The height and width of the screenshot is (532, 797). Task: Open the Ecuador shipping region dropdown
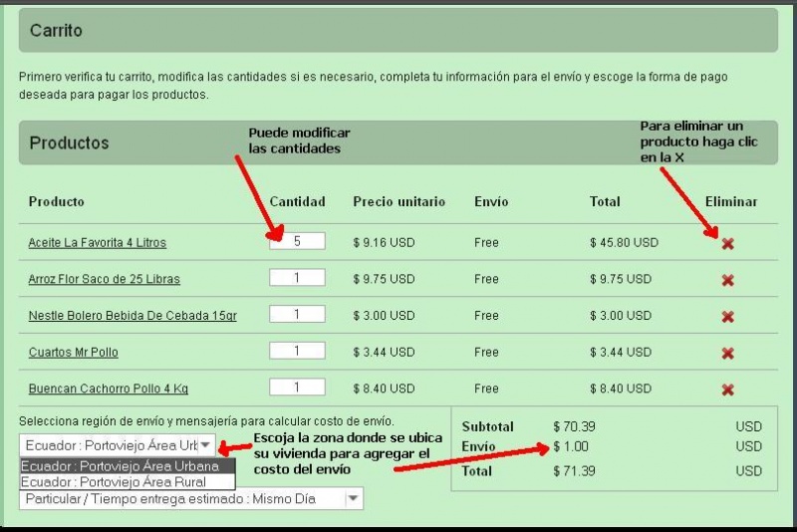pos(117,445)
